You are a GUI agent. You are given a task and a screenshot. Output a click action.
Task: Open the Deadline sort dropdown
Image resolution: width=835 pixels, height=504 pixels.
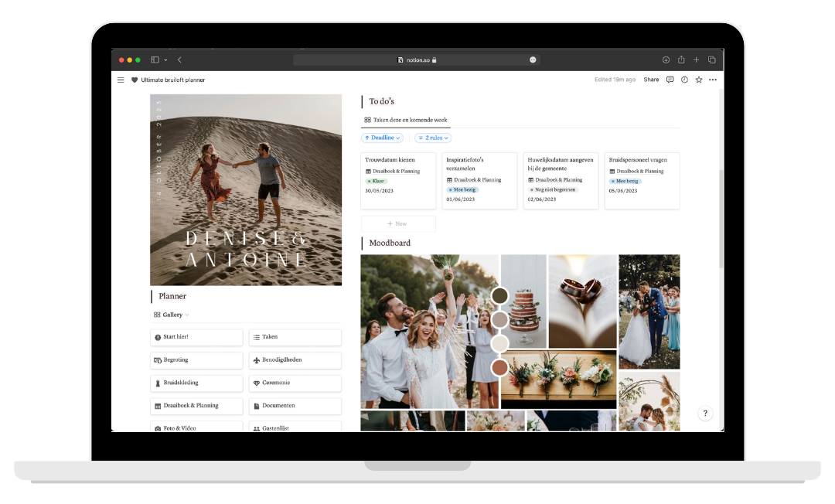click(x=382, y=138)
